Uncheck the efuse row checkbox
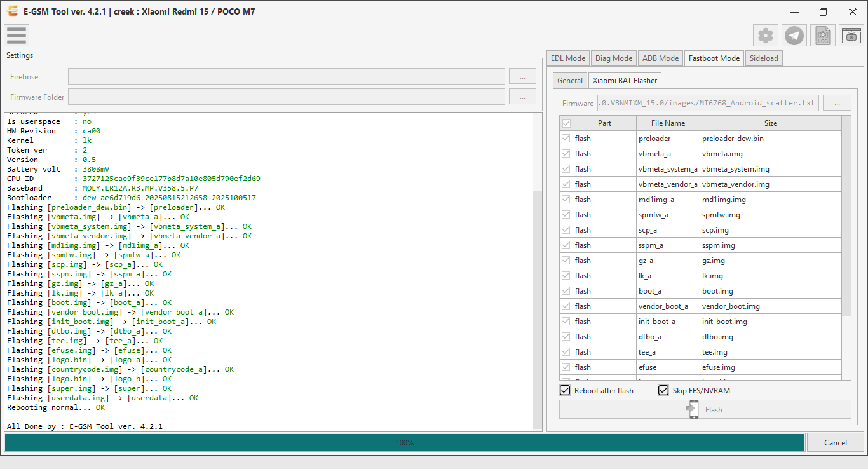The image size is (868, 469). [566, 367]
